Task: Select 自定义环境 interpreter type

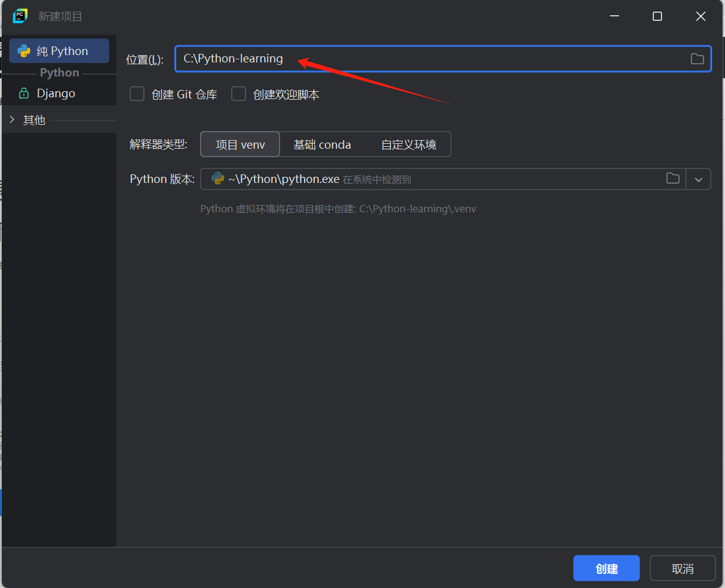Action: coord(408,144)
